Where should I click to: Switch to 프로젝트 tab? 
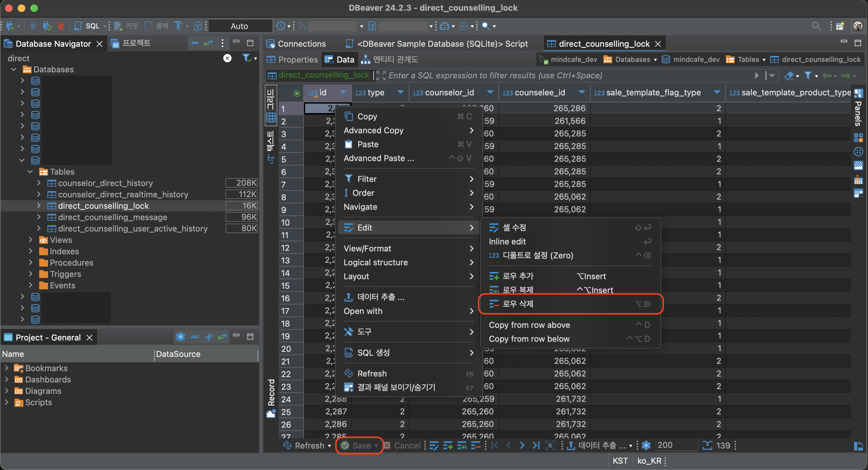pyautogui.click(x=131, y=43)
